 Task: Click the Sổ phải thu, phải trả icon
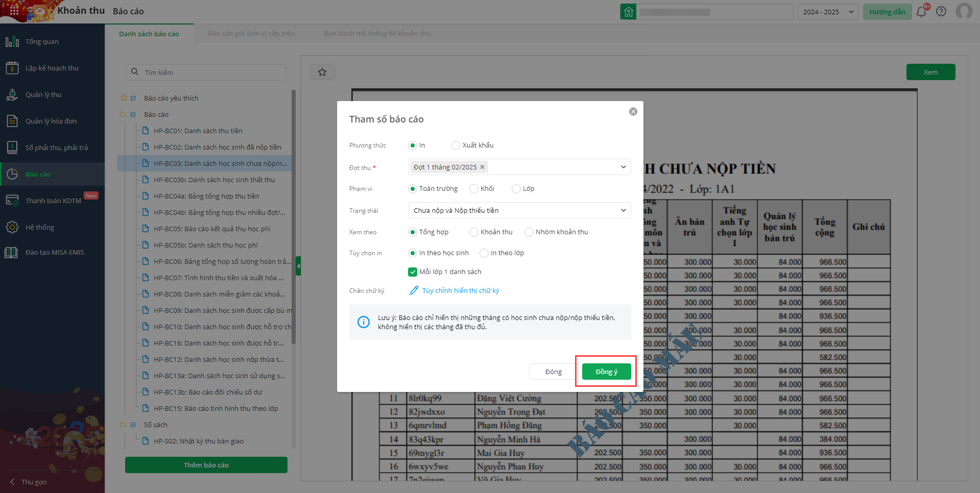(x=12, y=147)
